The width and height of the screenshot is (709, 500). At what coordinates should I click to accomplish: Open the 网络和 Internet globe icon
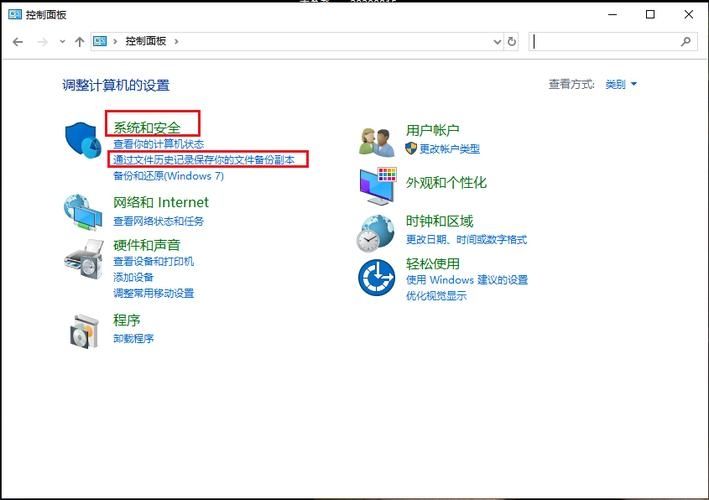[x=83, y=212]
